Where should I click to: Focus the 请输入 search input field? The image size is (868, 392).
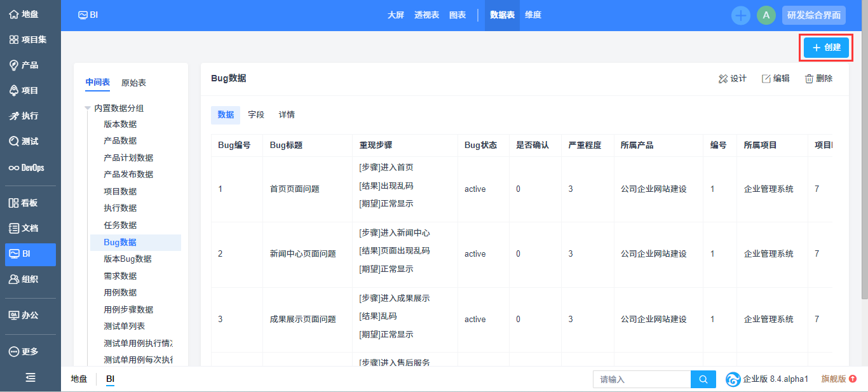coord(642,379)
